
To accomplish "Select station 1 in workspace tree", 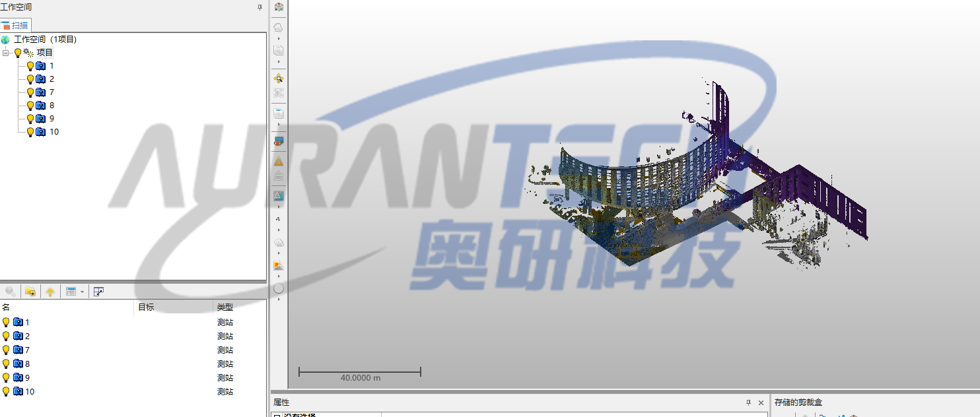I will pos(52,66).
